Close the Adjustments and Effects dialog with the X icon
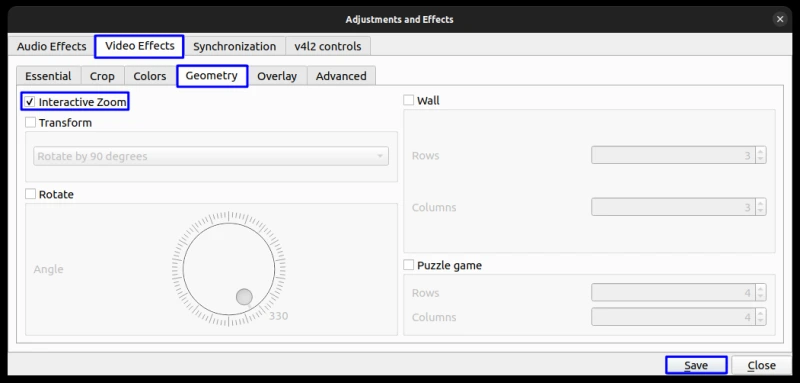The image size is (800, 383). pyautogui.click(x=780, y=19)
